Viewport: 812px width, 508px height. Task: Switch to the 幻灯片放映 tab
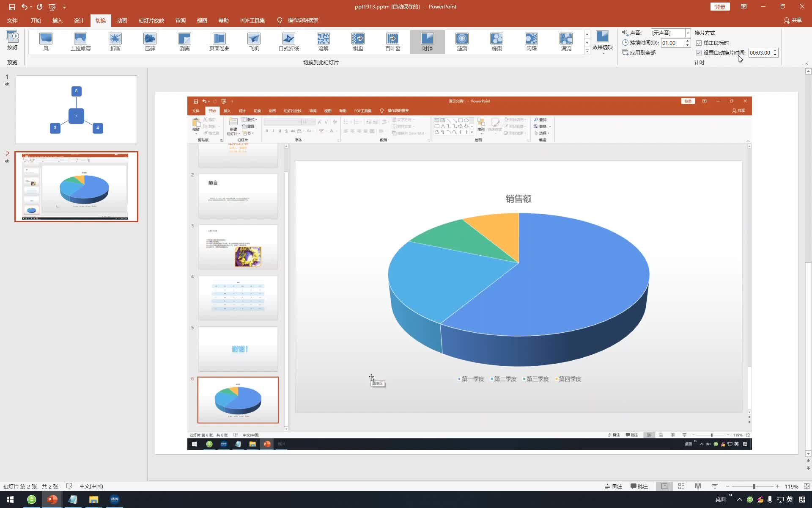pos(151,20)
